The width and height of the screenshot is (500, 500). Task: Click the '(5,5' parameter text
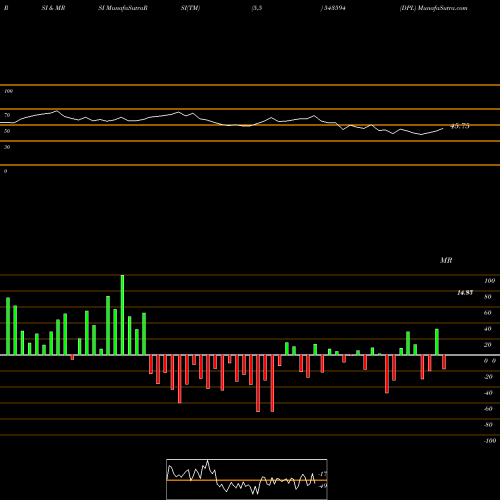point(257,8)
